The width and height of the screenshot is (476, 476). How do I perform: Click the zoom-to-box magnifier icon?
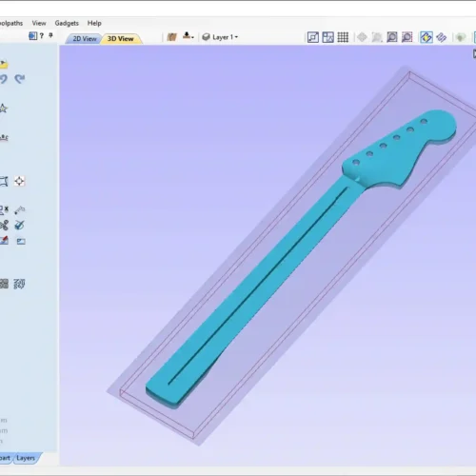click(x=392, y=37)
